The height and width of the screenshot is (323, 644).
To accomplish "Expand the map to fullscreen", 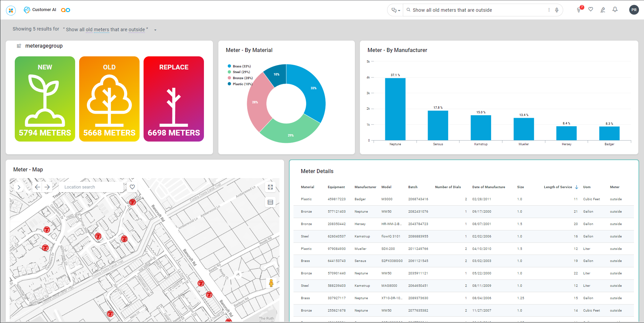I will 270,187.
